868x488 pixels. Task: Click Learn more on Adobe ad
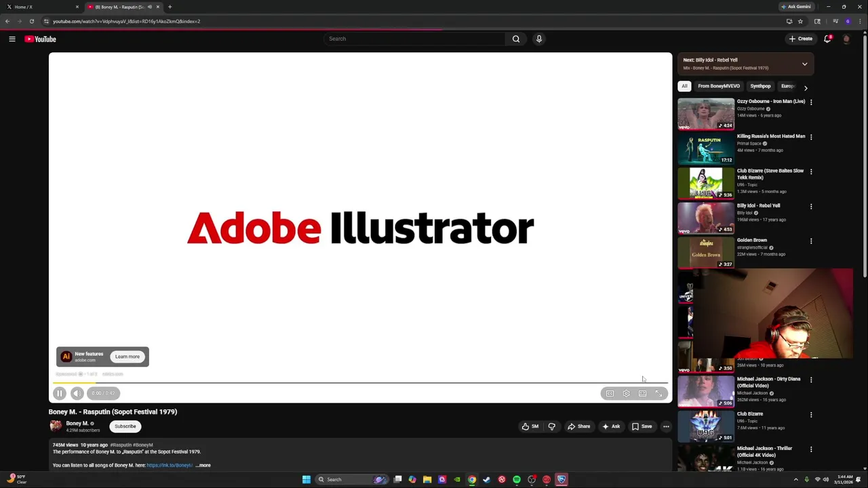(x=127, y=357)
